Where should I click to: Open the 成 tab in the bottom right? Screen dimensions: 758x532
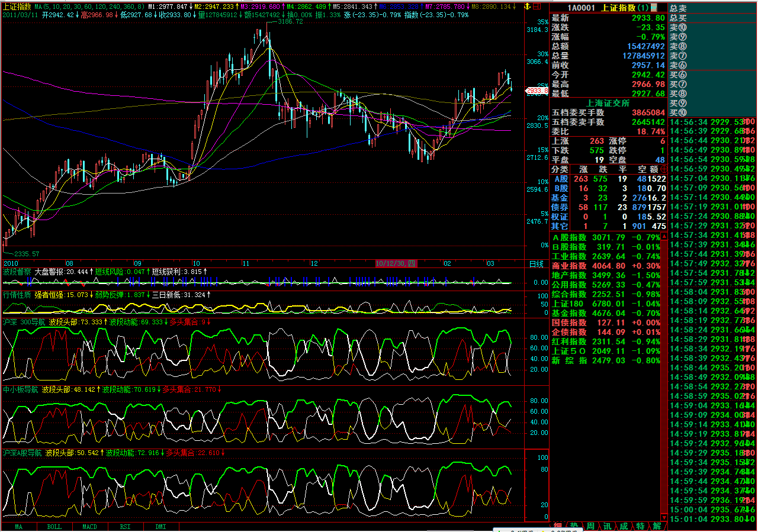tap(624, 527)
